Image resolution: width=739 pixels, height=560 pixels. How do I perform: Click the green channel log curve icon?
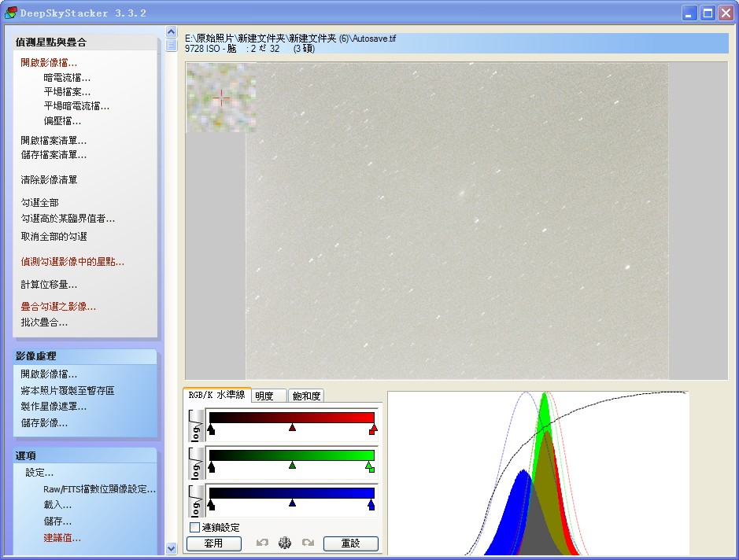(196, 463)
